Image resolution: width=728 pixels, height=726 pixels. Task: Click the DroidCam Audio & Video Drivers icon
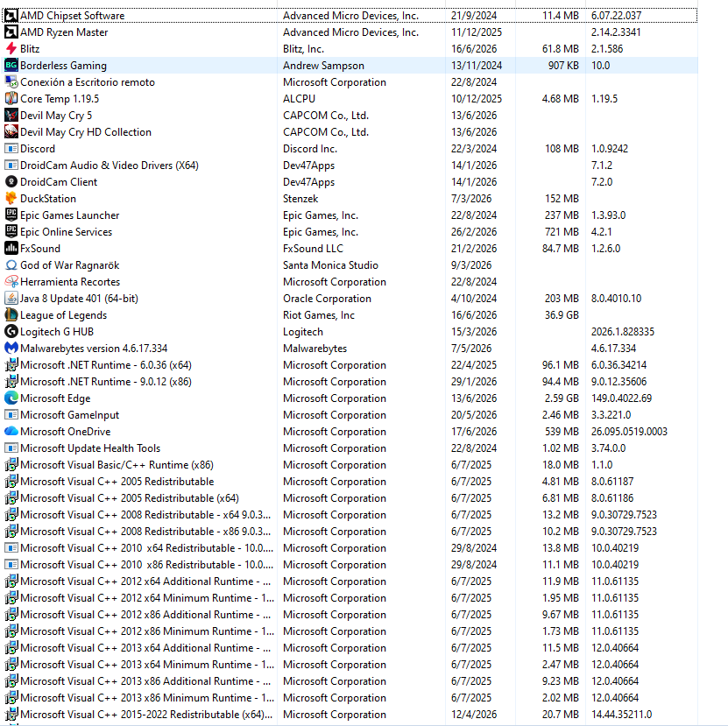pyautogui.click(x=11, y=166)
